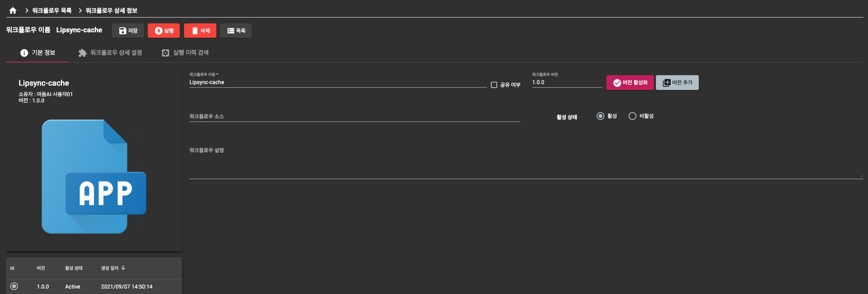Delete workflow using trash 삭제 button
This screenshot has height=294, width=868.
click(x=200, y=31)
